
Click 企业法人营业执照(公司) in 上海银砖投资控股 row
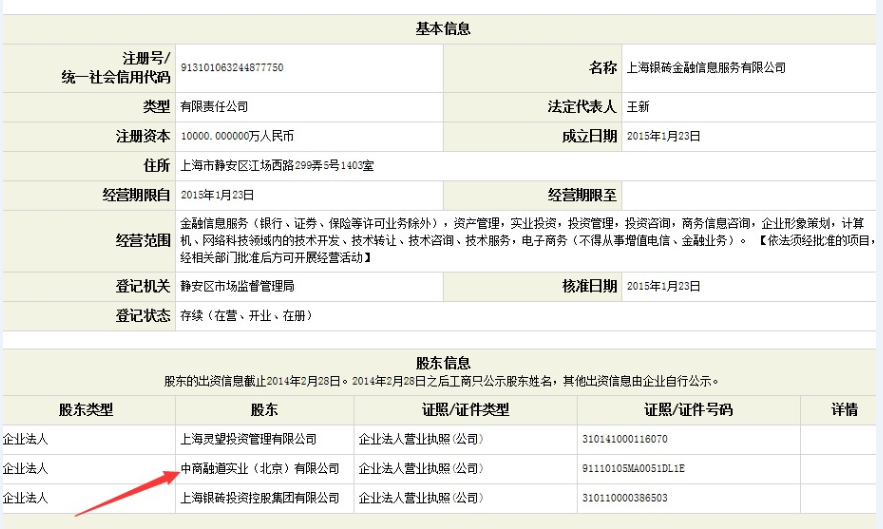pos(421,498)
